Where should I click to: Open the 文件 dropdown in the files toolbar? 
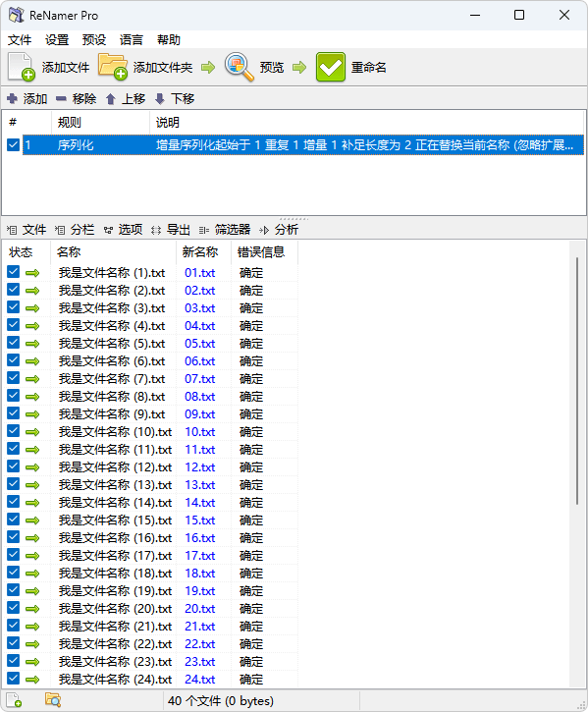[x=27, y=230]
